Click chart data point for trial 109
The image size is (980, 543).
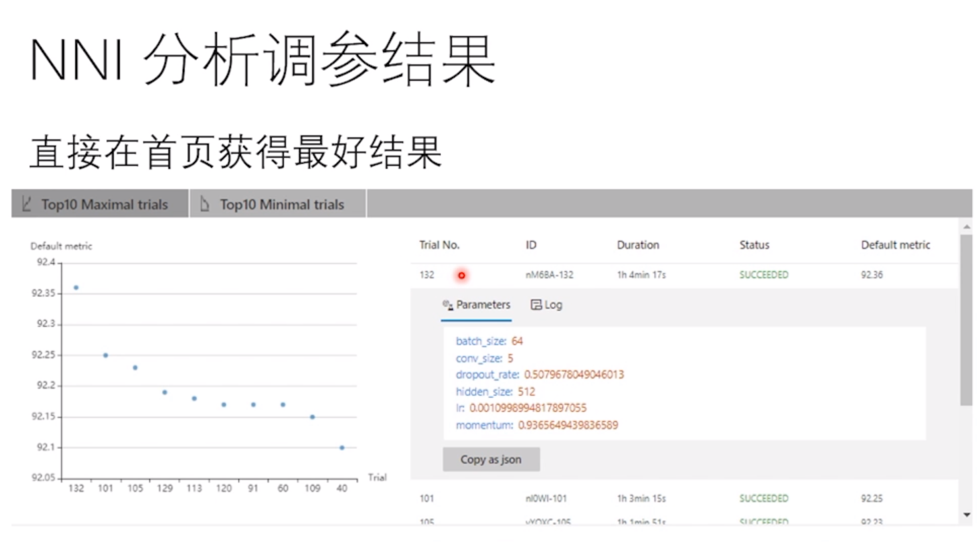(312, 417)
